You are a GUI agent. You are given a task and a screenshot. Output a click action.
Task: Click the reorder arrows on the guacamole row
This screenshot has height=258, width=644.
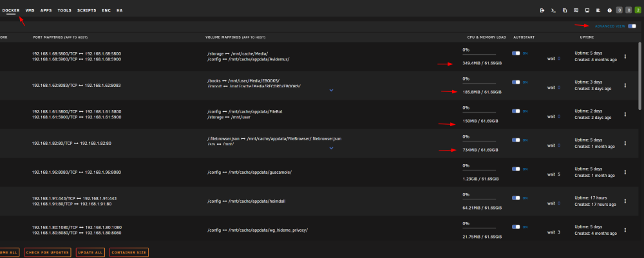click(625, 172)
